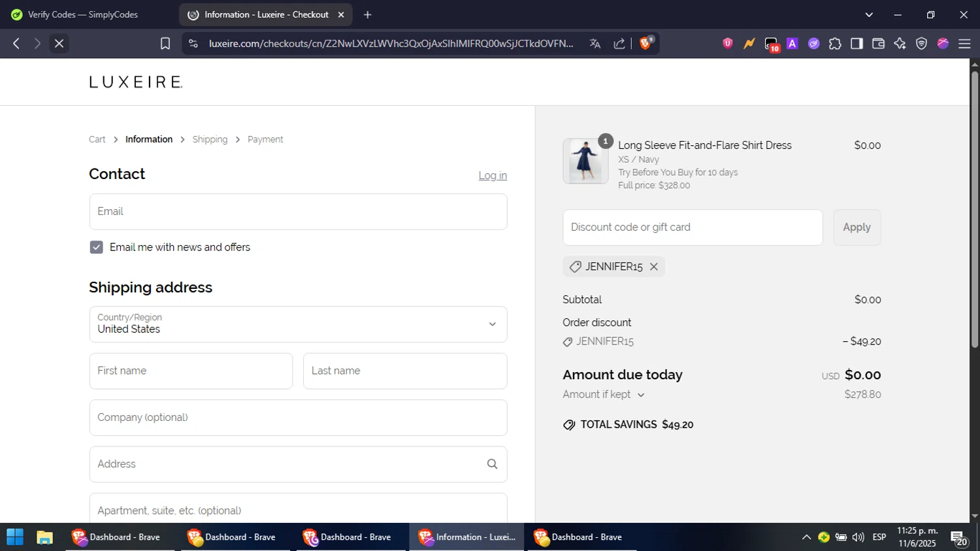The image size is (980, 551).
Task: Open round purple extension icon
Action: coord(814,44)
